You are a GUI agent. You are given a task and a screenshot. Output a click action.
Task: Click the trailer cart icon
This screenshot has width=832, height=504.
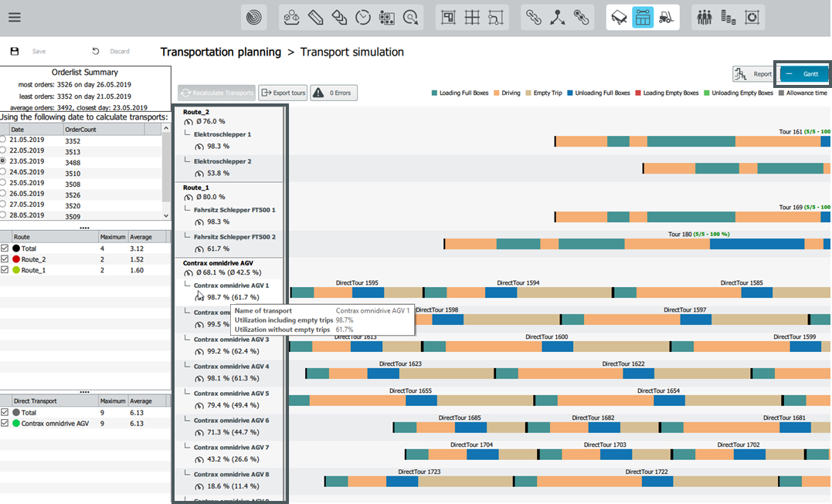tap(620, 18)
